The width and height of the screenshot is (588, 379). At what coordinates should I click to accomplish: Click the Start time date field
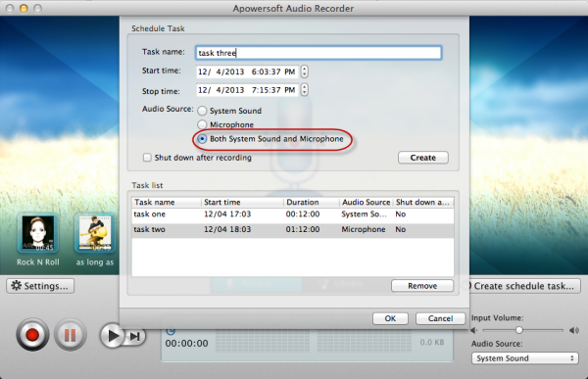tap(247, 71)
